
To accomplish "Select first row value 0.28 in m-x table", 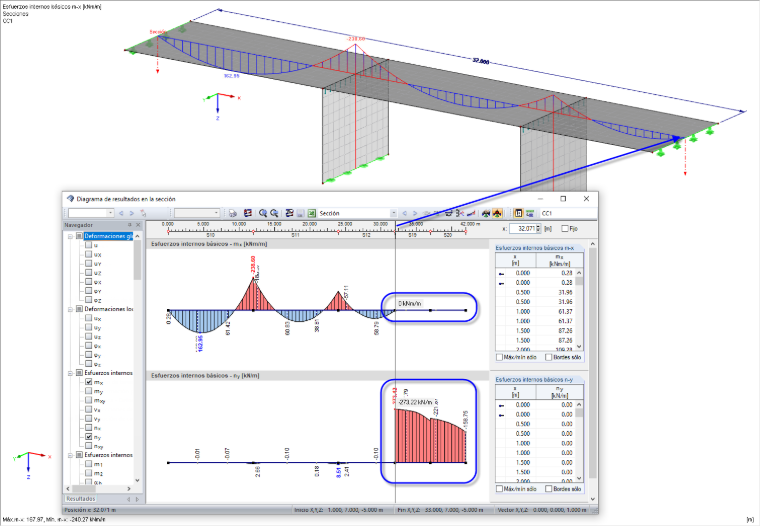I will [x=567, y=273].
